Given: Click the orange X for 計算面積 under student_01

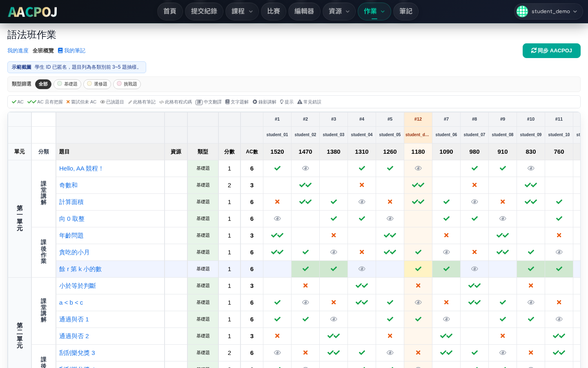Looking at the screenshot, I should click(x=277, y=202).
